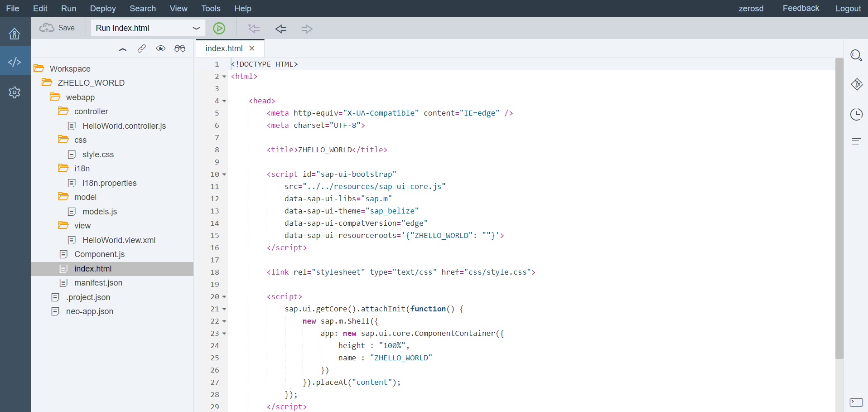Open the File menu
This screenshot has width=868, height=412.
click(x=13, y=9)
